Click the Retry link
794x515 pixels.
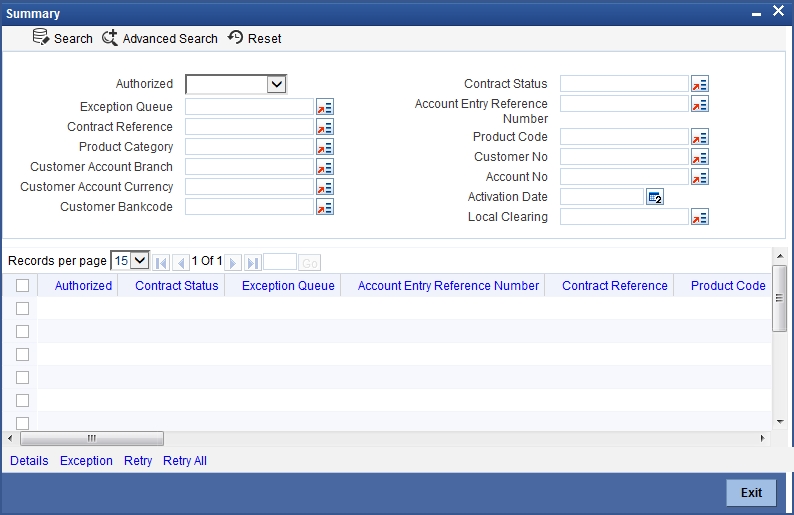pyautogui.click(x=138, y=461)
